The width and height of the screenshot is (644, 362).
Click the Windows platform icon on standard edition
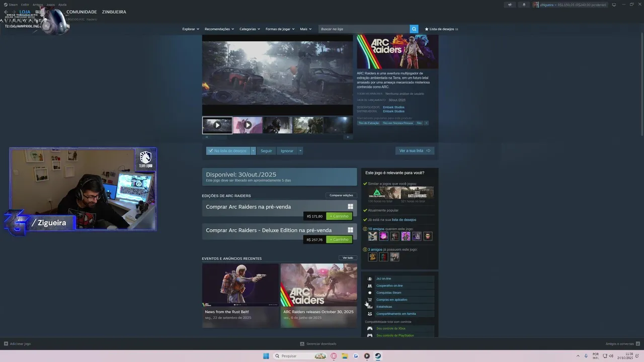tap(350, 207)
